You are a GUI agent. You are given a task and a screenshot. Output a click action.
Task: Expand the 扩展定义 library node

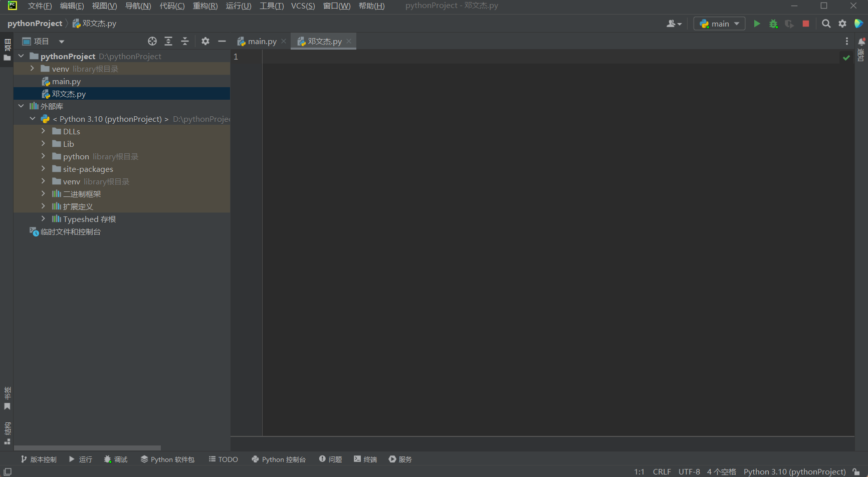44,206
